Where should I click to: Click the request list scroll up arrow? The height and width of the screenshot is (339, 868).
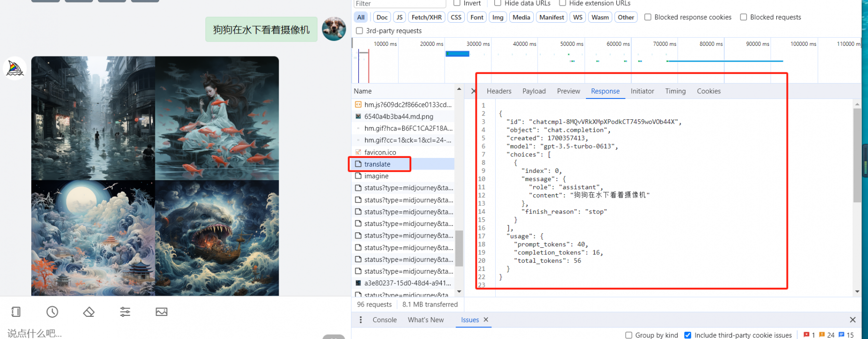459,89
